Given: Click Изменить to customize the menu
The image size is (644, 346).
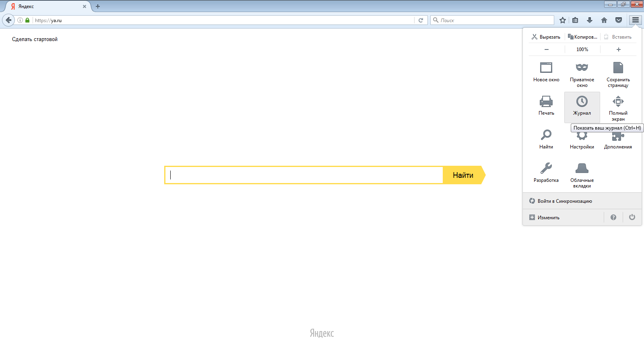Looking at the screenshot, I should 563,217.
